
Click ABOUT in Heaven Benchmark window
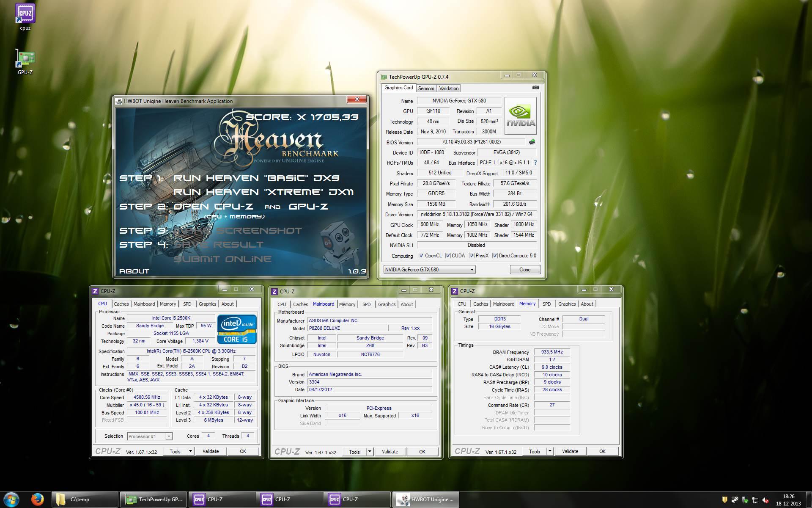coord(134,271)
